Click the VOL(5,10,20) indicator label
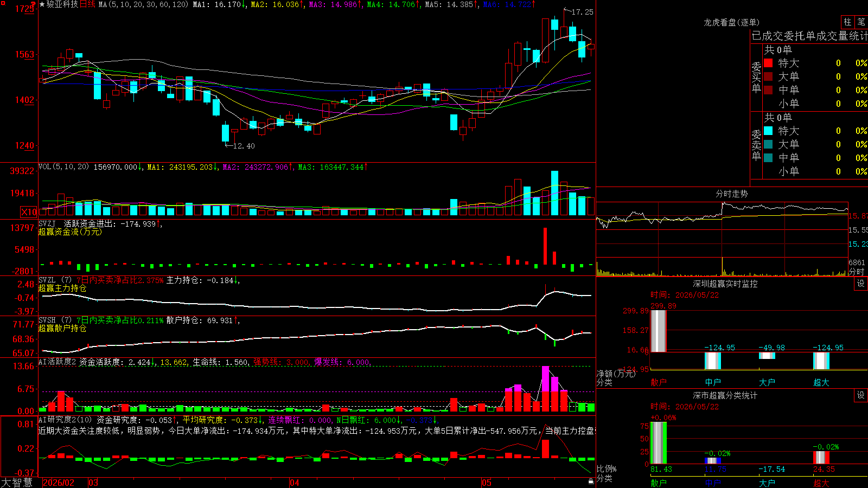 (x=64, y=167)
